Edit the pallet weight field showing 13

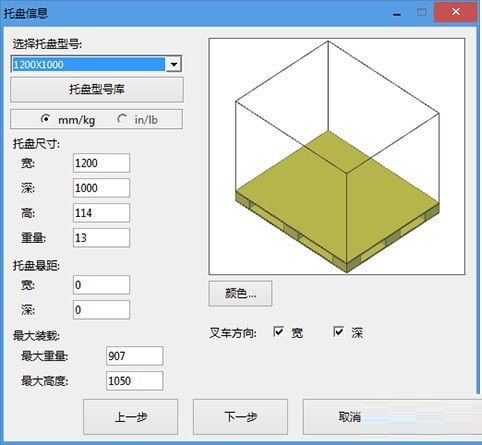[x=101, y=238]
